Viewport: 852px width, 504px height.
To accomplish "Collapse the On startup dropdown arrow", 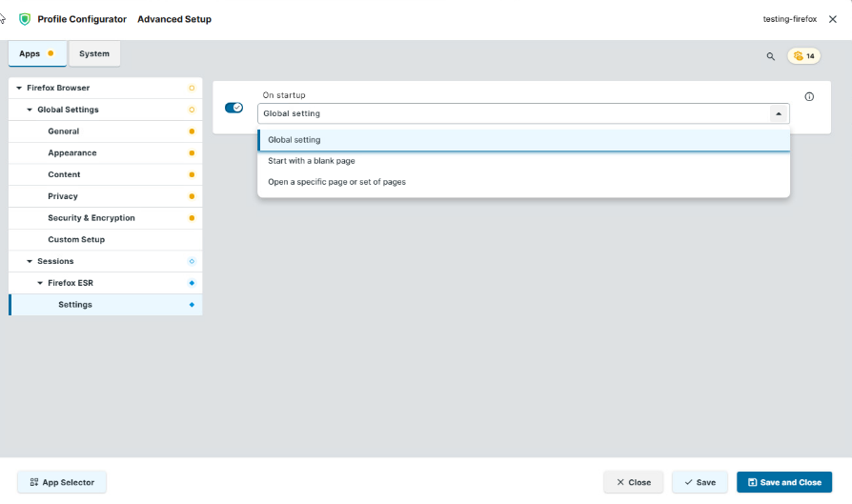I will (x=779, y=113).
